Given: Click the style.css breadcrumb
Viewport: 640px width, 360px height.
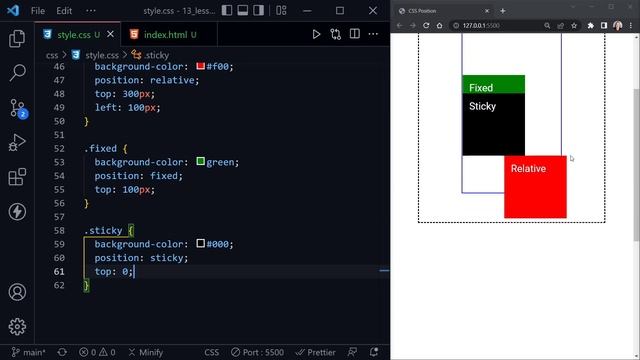Looking at the screenshot, I should (96, 55).
